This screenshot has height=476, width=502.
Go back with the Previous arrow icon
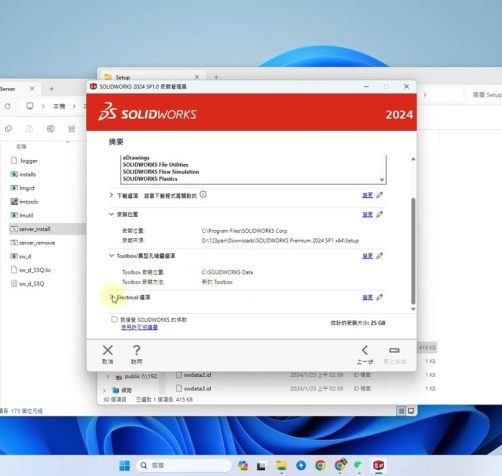coord(365,350)
